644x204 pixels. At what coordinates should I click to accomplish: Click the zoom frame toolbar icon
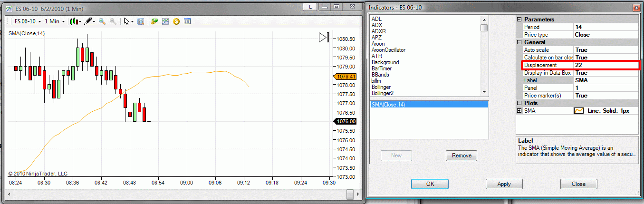[141, 21]
